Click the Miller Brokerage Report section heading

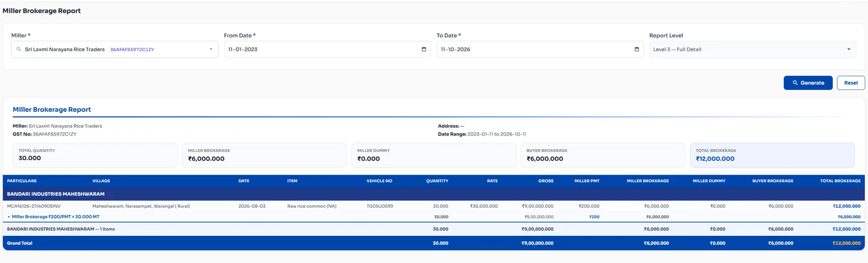pyautogui.click(x=52, y=110)
